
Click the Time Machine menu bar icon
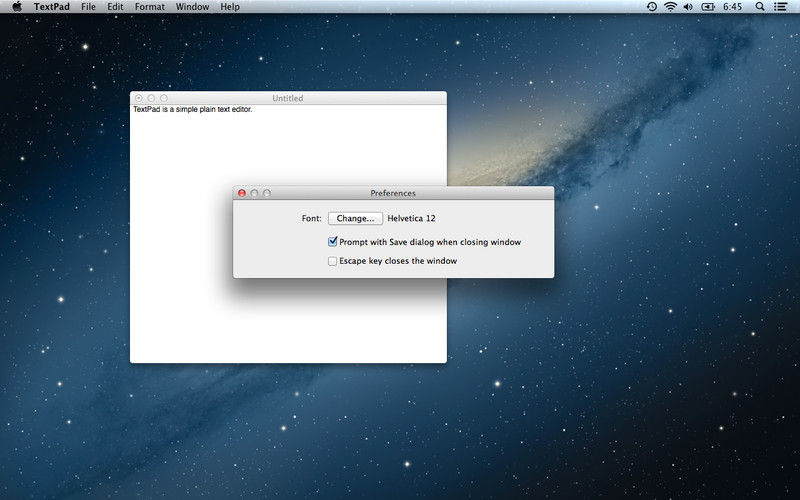pos(652,7)
